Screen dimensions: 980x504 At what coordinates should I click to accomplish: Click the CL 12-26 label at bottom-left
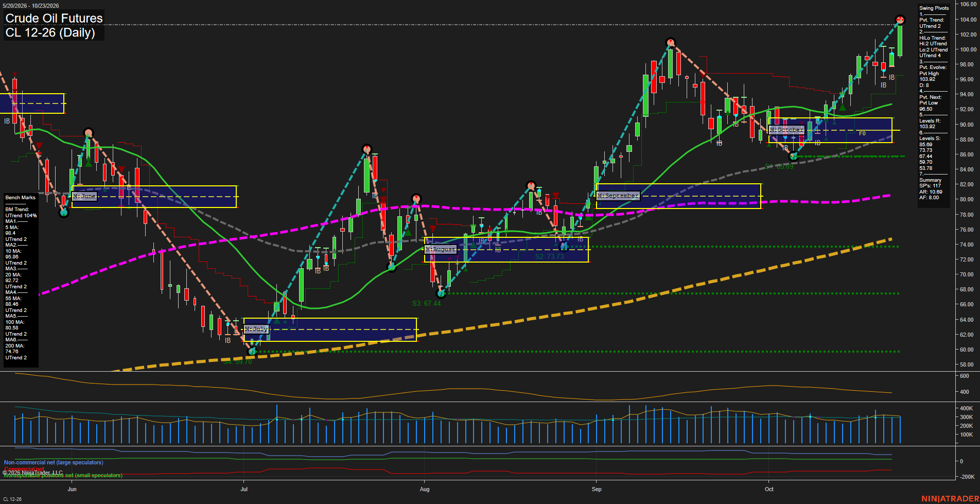pyautogui.click(x=12, y=499)
